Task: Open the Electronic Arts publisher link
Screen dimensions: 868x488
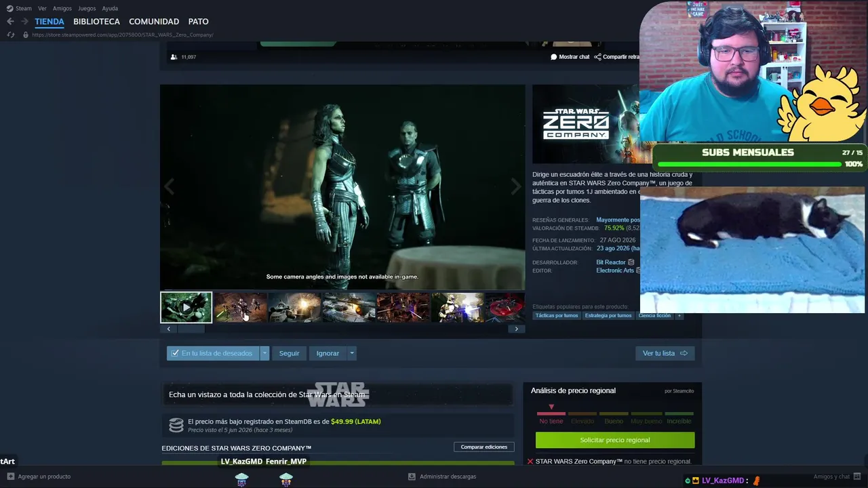Action: tap(615, 270)
